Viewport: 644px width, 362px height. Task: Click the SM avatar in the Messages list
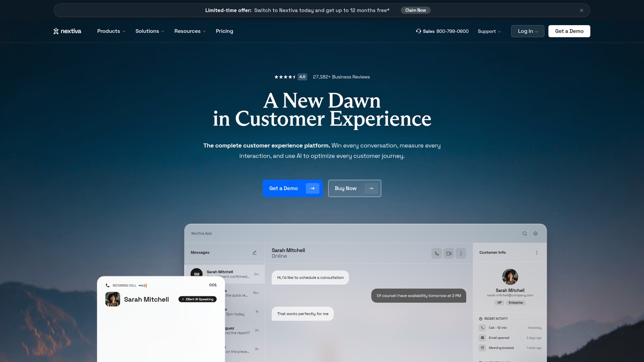197,274
